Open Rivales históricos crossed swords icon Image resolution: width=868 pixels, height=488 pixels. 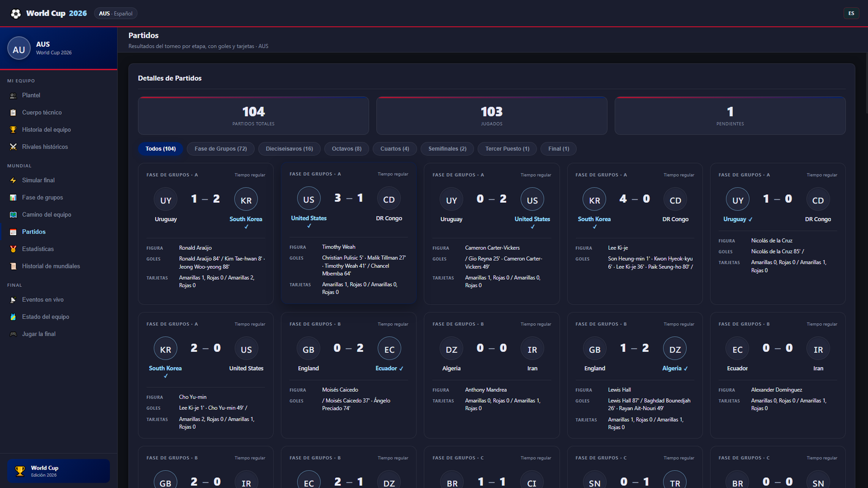point(13,147)
